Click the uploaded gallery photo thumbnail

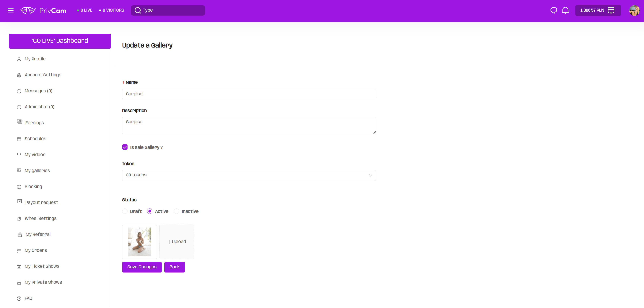coord(139,242)
